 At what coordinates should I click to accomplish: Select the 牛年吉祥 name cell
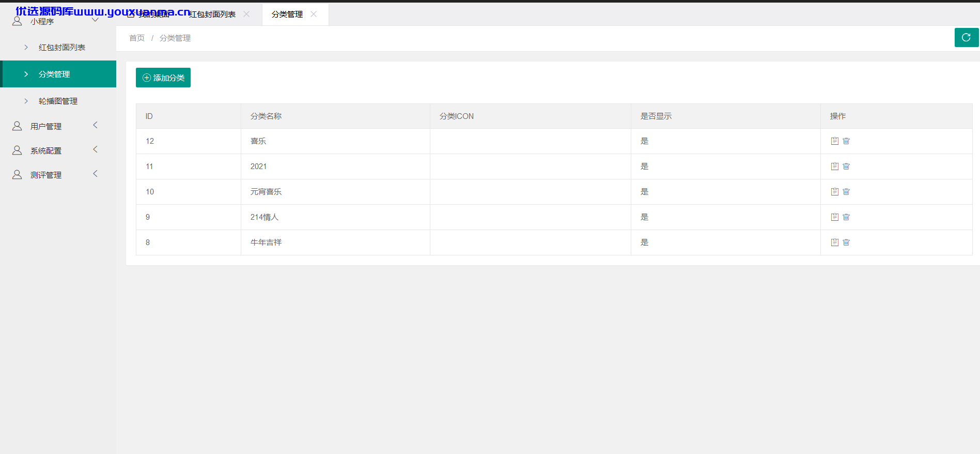[335, 242]
